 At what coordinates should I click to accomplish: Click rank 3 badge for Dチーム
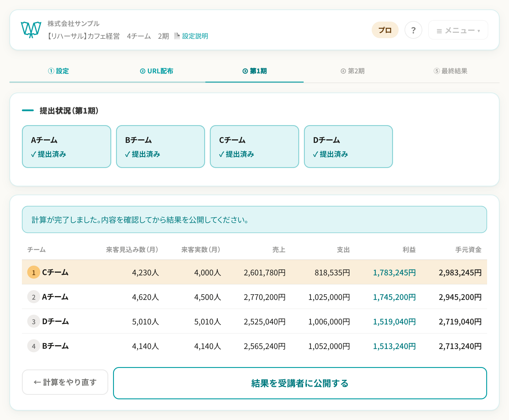pos(34,322)
